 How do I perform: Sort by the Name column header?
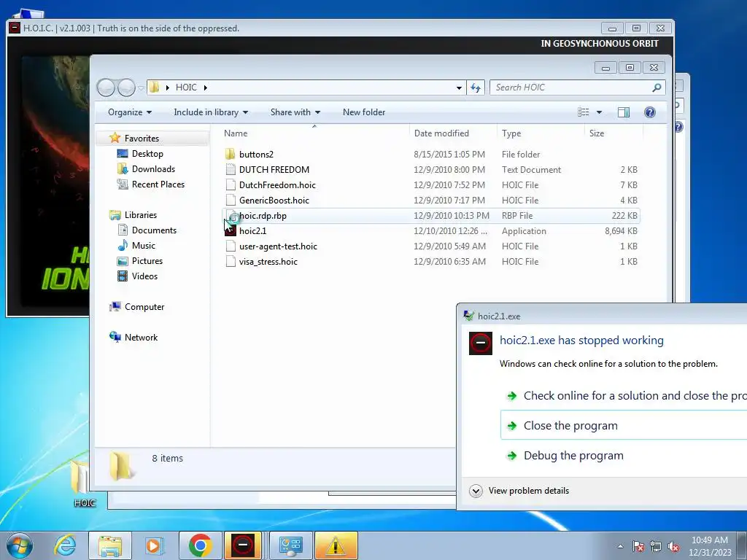[x=314, y=133]
